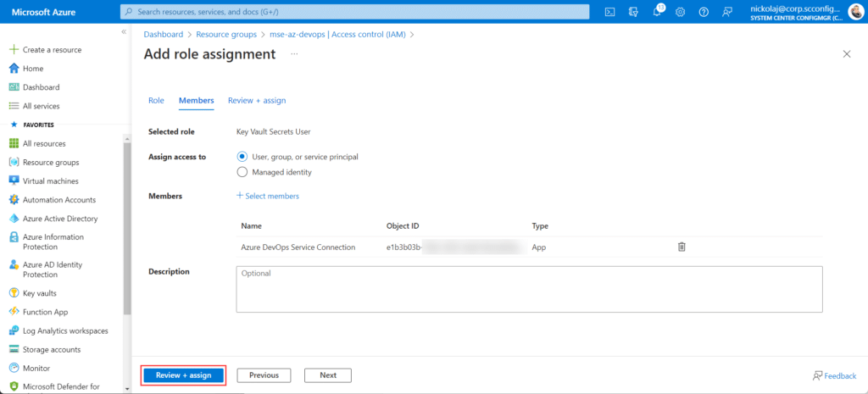
Task: Click the All services icon
Action: coord(14,106)
